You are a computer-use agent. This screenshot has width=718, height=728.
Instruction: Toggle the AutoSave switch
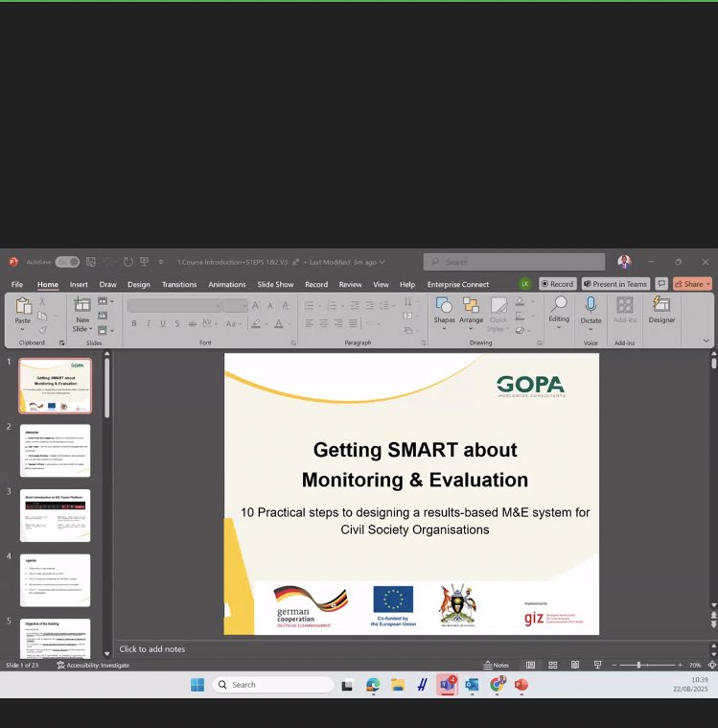(67, 262)
